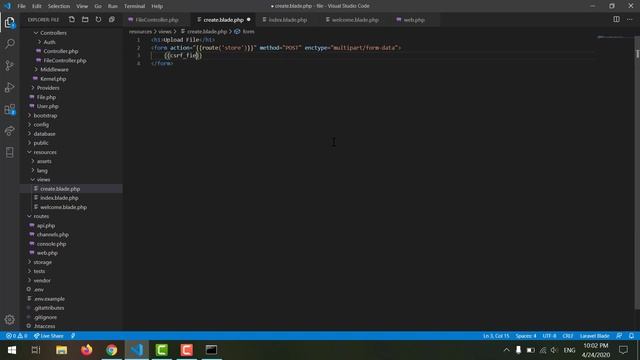The width and height of the screenshot is (640, 360).
Task: Split the editor to the right
Action: coord(616,19)
